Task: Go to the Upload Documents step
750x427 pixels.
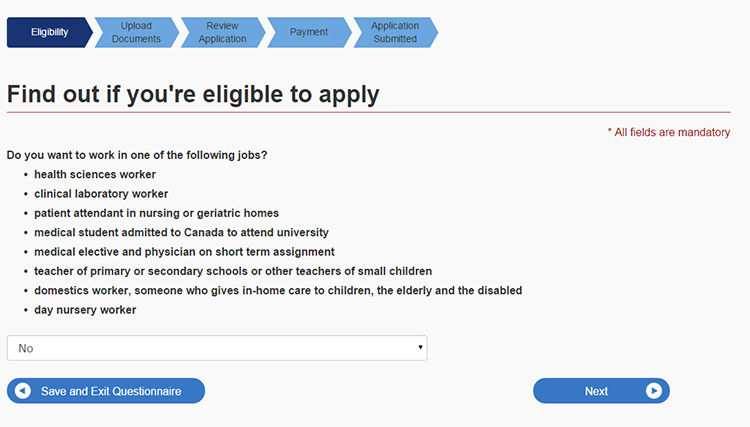Action: 136,32
